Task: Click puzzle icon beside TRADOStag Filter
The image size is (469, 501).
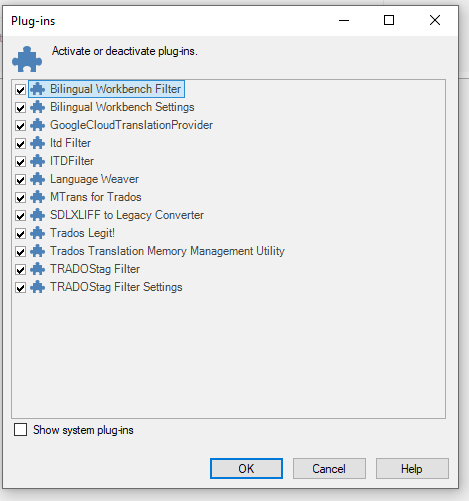Action: pos(37,269)
